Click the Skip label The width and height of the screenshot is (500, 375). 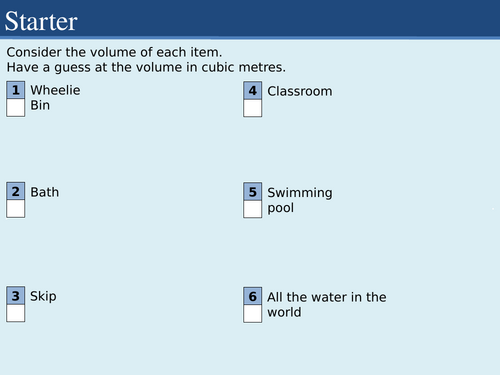click(x=43, y=296)
